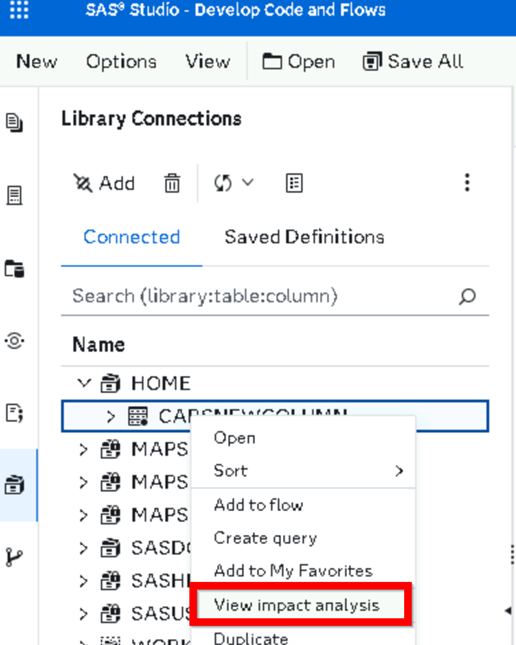Image resolution: width=516 pixels, height=645 pixels.
Task: Click the trash delete icon
Action: (x=172, y=183)
